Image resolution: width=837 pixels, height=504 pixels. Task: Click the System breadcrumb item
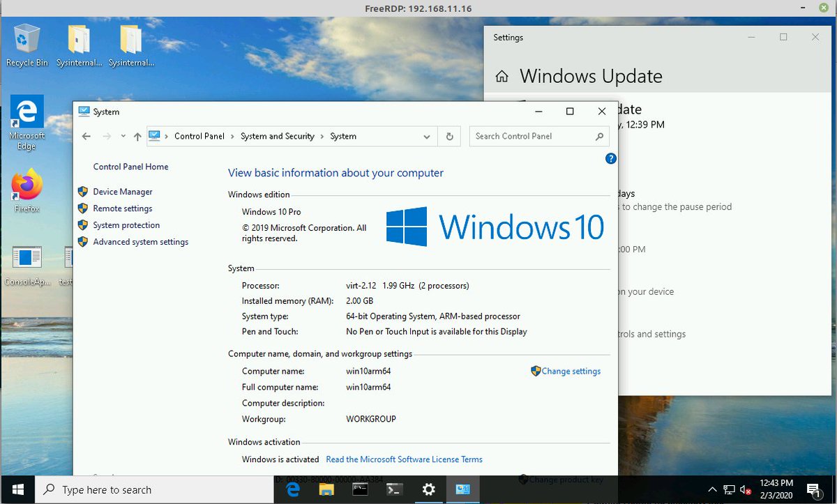343,137
